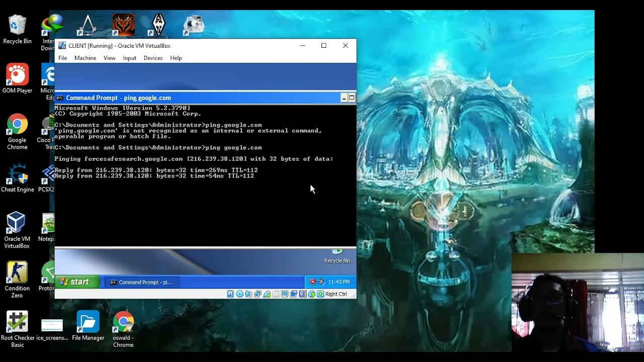Screen dimensions: 644x362
Task: Click the Command Prompt title bar system icon
Action: click(60, 98)
